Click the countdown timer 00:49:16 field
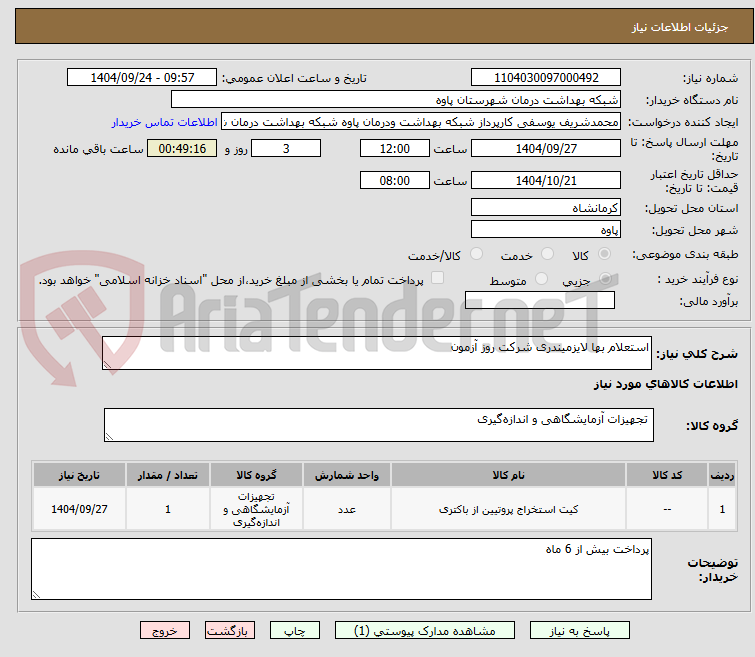The height and width of the screenshot is (657, 755). pyautogui.click(x=182, y=148)
